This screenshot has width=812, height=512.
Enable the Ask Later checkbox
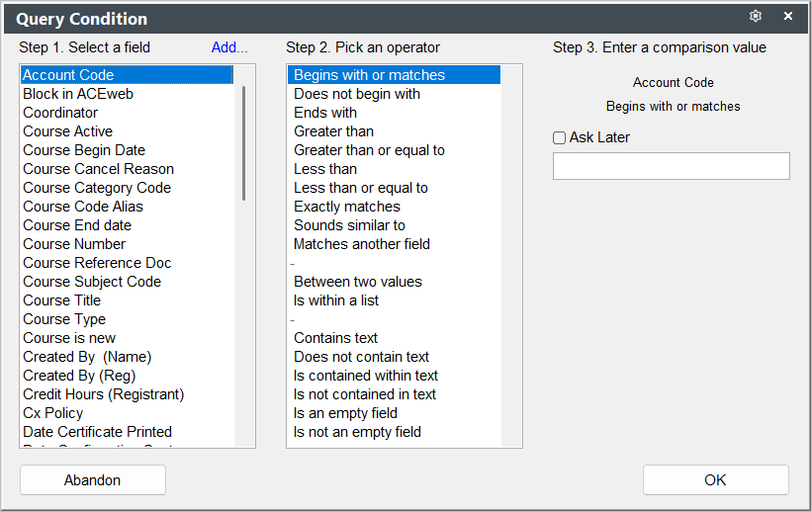tap(559, 137)
